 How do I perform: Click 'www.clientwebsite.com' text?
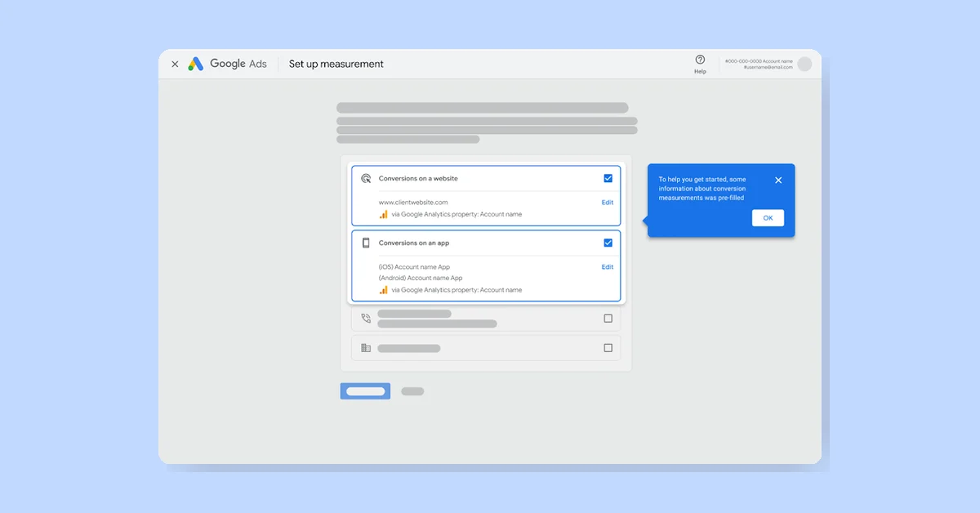click(413, 203)
